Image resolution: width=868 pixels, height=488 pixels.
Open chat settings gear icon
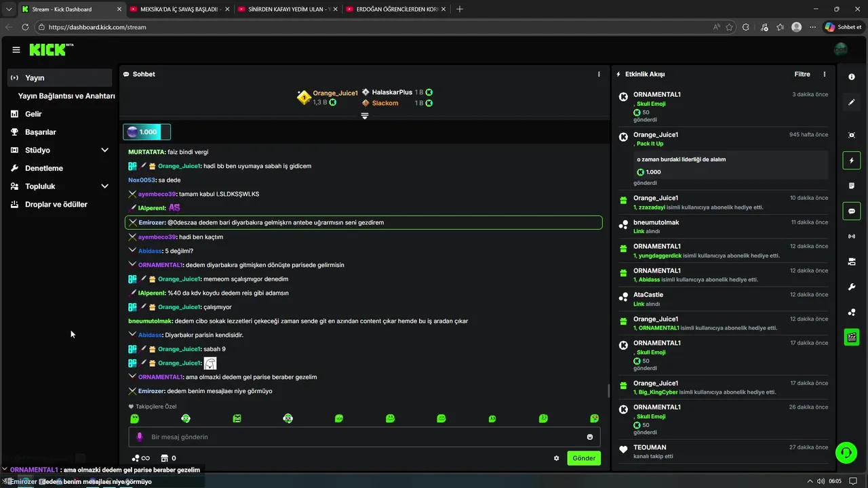tap(557, 458)
